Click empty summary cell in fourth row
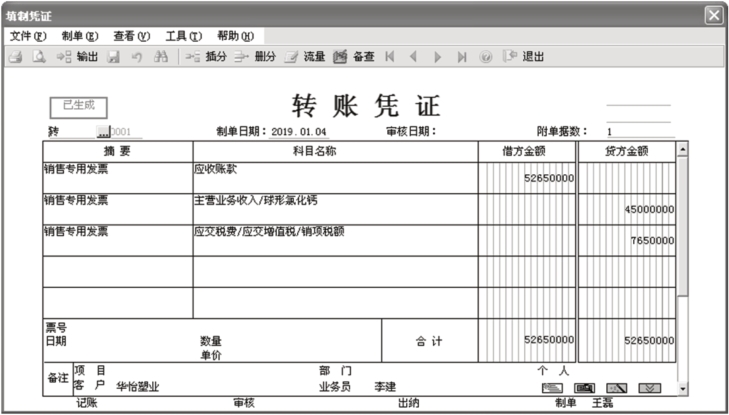The image size is (729, 415). [118, 271]
